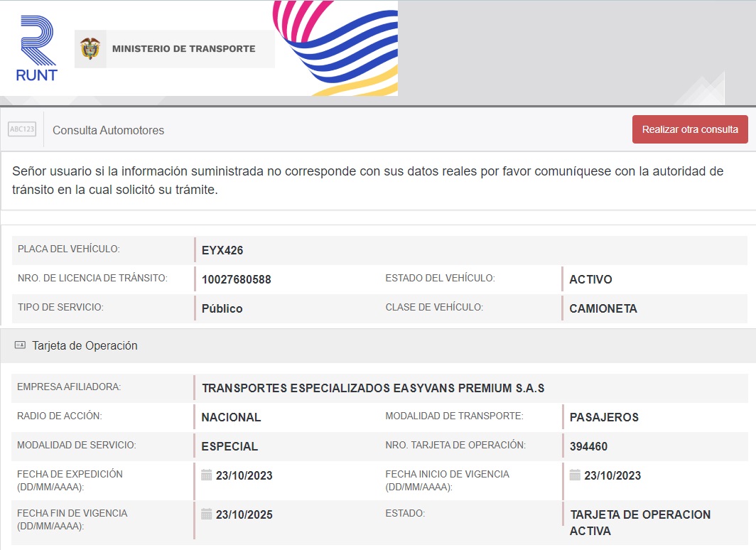The width and height of the screenshot is (756, 550).
Task: Click calendar icon for Fecha de Expedición
Action: 207,475
